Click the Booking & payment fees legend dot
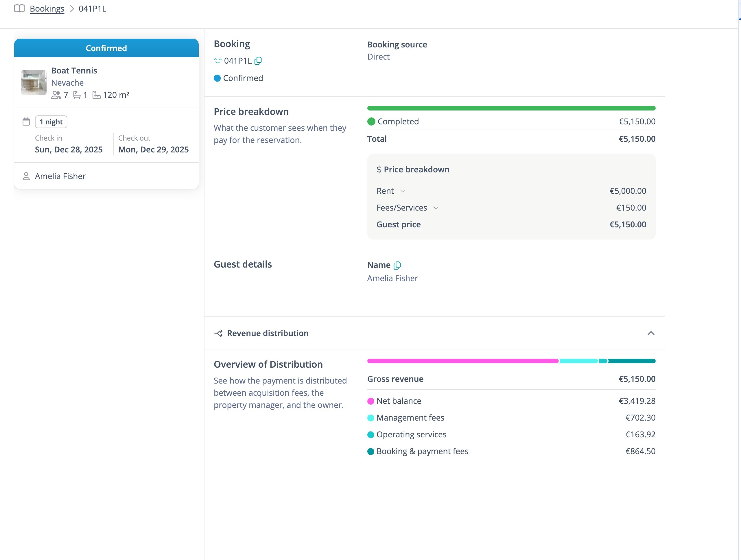 (370, 452)
